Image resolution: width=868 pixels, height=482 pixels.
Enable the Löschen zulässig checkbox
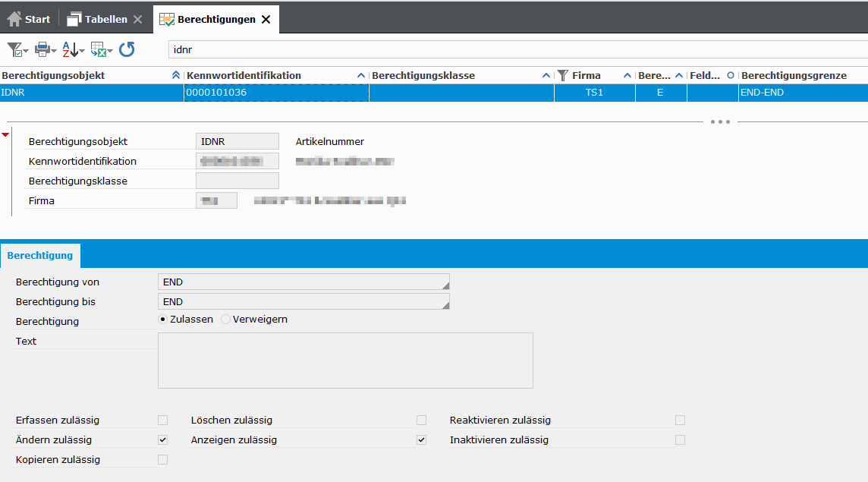point(422,420)
